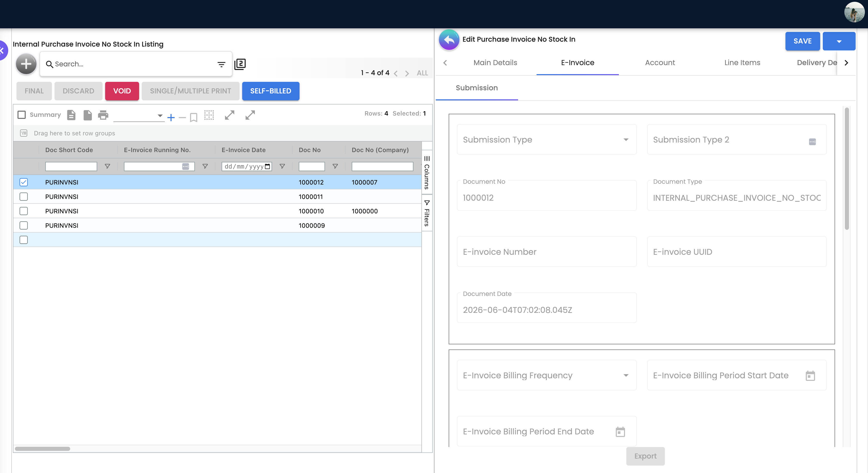The height and width of the screenshot is (473, 868).
Task: Show previous tabs with left chevron
Action: pyautogui.click(x=445, y=63)
